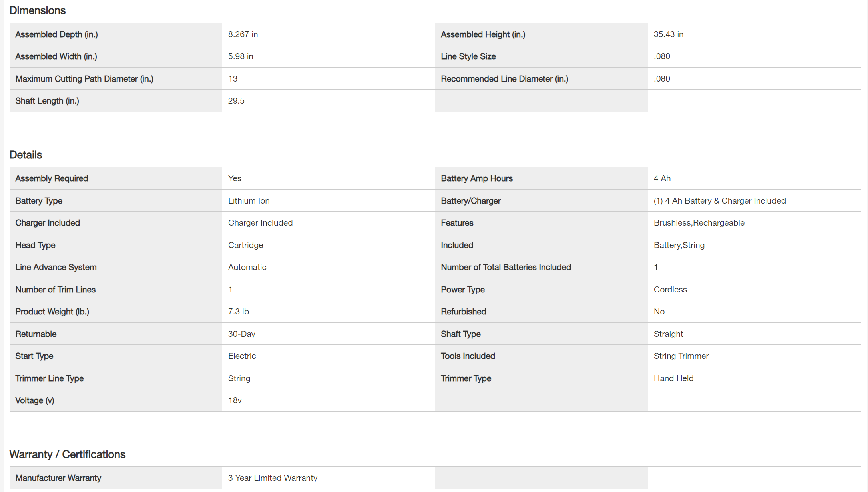The image size is (868, 492).
Task: Select the Shaft Length value 29.5
Action: [x=236, y=101]
